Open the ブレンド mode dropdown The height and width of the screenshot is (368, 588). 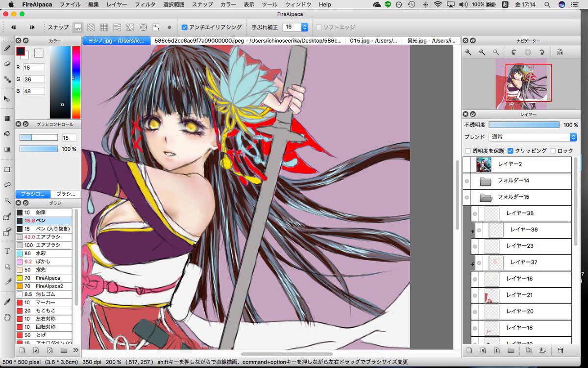pyautogui.click(x=533, y=137)
